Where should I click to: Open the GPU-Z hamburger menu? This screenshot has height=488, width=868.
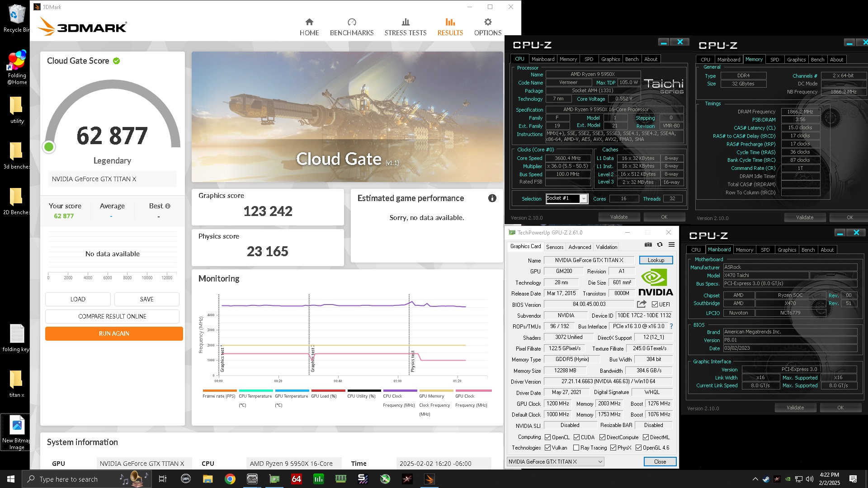[672, 244]
